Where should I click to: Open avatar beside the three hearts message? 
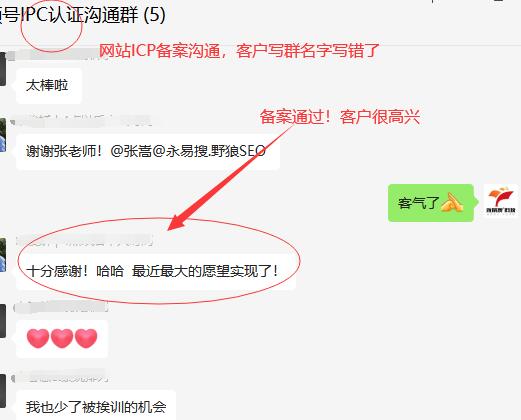tap(3, 321)
